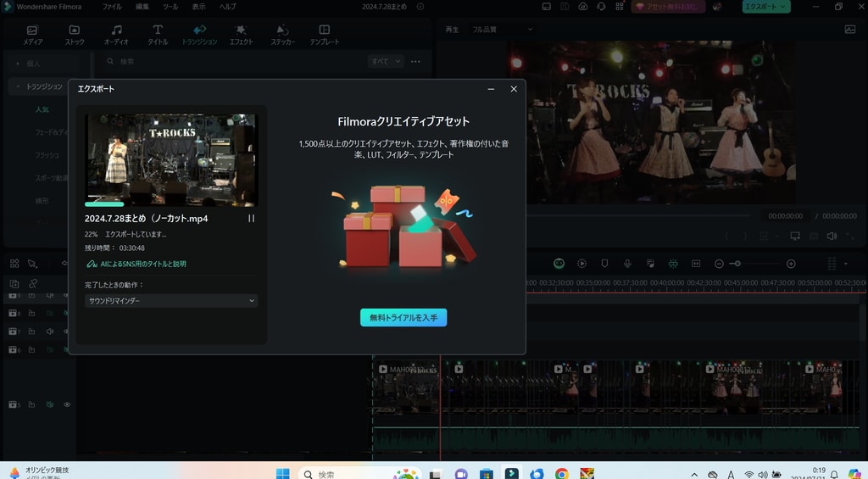This screenshot has height=479, width=868.
Task: Open the 表示 menu
Action: coord(198,7)
